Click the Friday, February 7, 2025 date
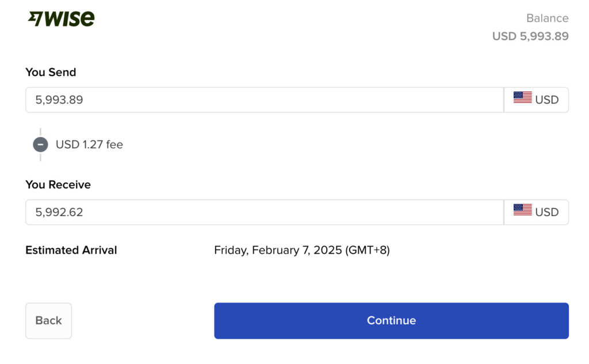This screenshot has width=589, height=364. pyautogui.click(x=278, y=250)
